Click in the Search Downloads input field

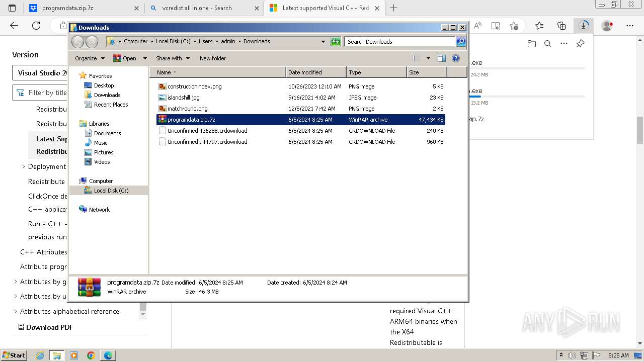(x=400, y=42)
